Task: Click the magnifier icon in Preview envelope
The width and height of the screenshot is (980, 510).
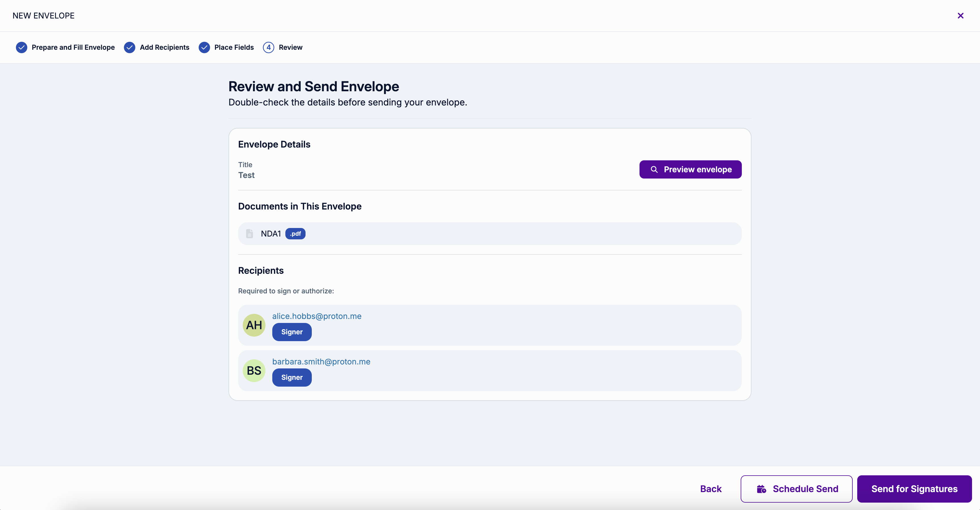Action: tap(654, 169)
